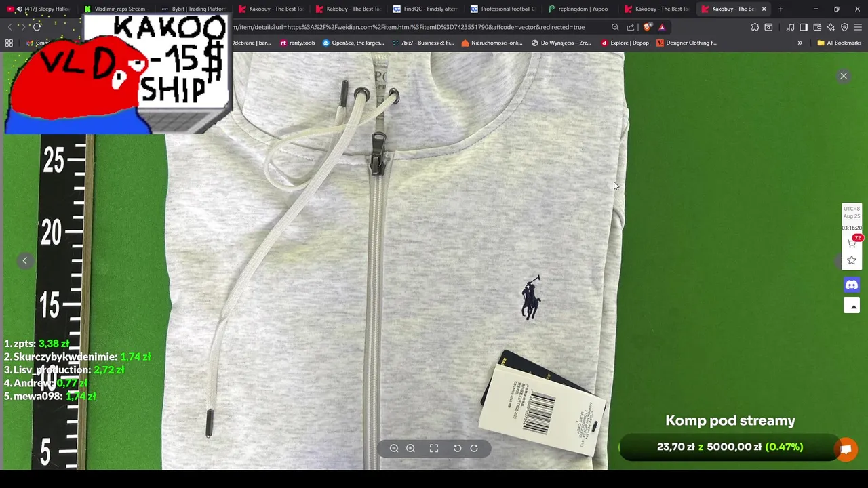Toggle fullscreen in the image viewer toolbar
The height and width of the screenshot is (488, 868).
tap(434, 448)
